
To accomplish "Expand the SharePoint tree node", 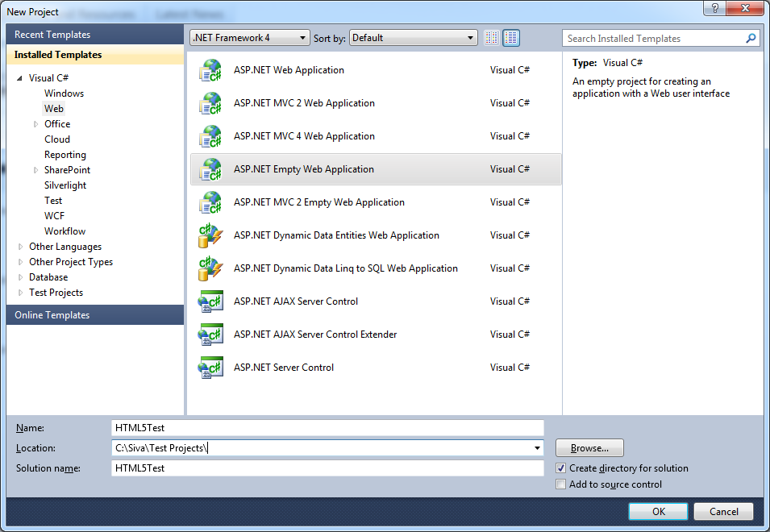I will tap(35, 170).
